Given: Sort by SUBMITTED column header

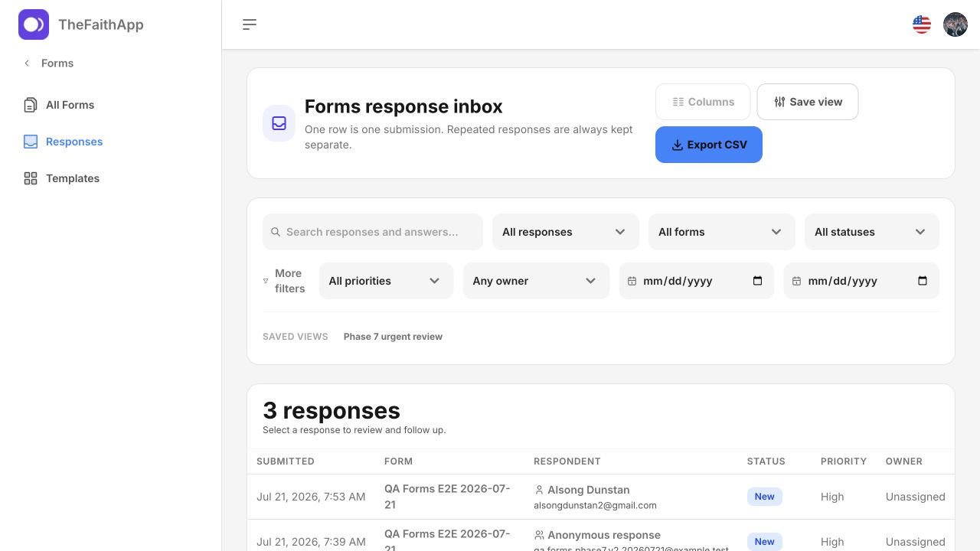Looking at the screenshot, I should point(286,461).
